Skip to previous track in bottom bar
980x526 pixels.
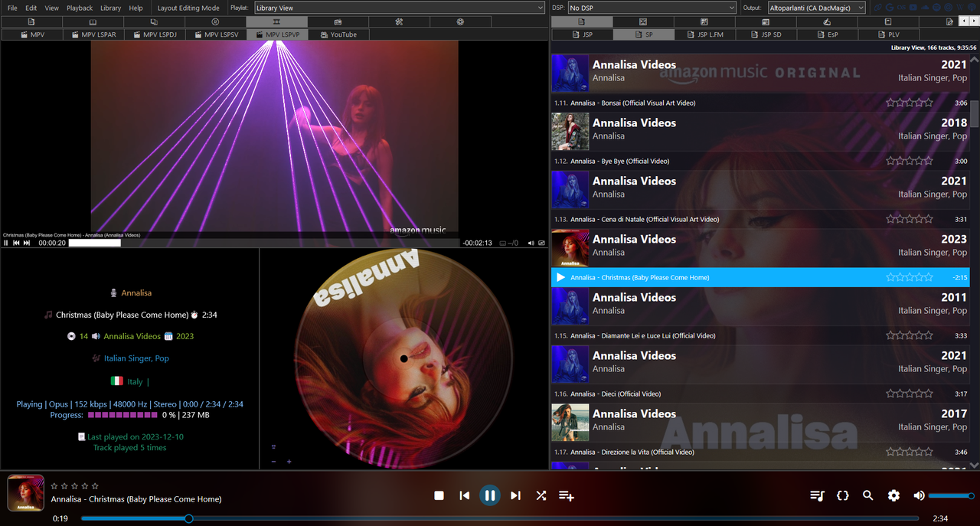pyautogui.click(x=465, y=495)
